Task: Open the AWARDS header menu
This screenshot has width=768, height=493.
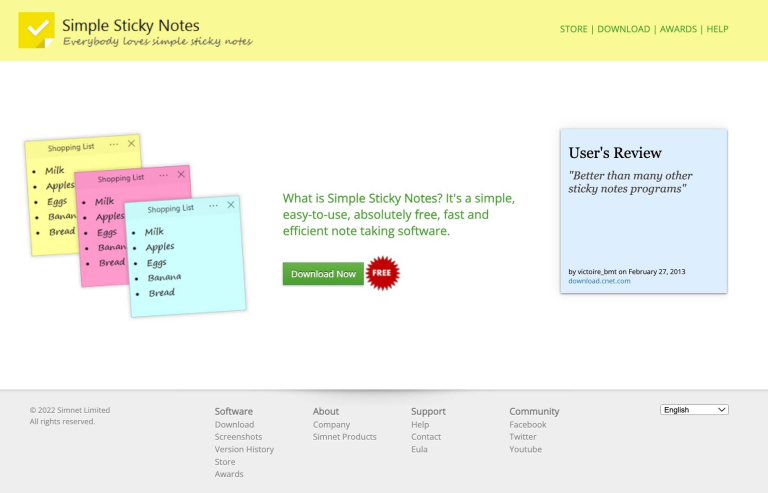Action: pyautogui.click(x=678, y=29)
